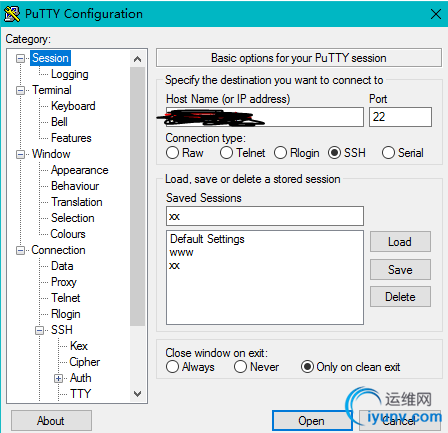The height and width of the screenshot is (433, 448).
Task: Open the Connection category
Action: [58, 250]
